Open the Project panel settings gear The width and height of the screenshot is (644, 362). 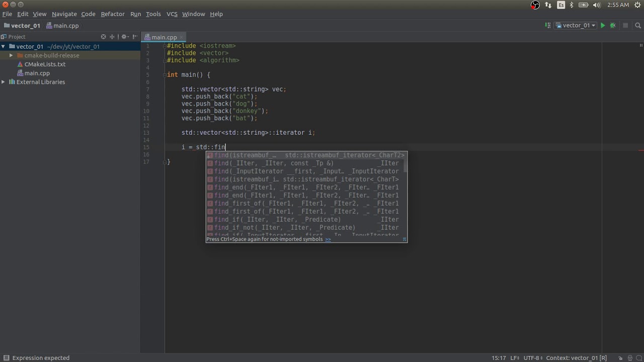point(124,37)
